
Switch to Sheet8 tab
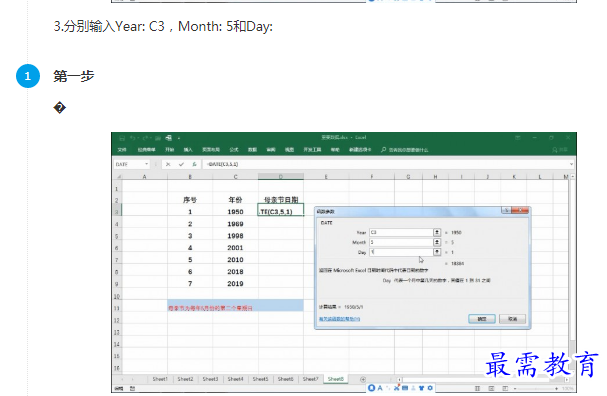(x=336, y=379)
